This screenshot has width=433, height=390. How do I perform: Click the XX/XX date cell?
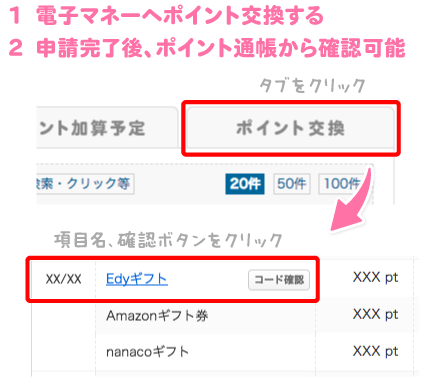click(x=63, y=279)
